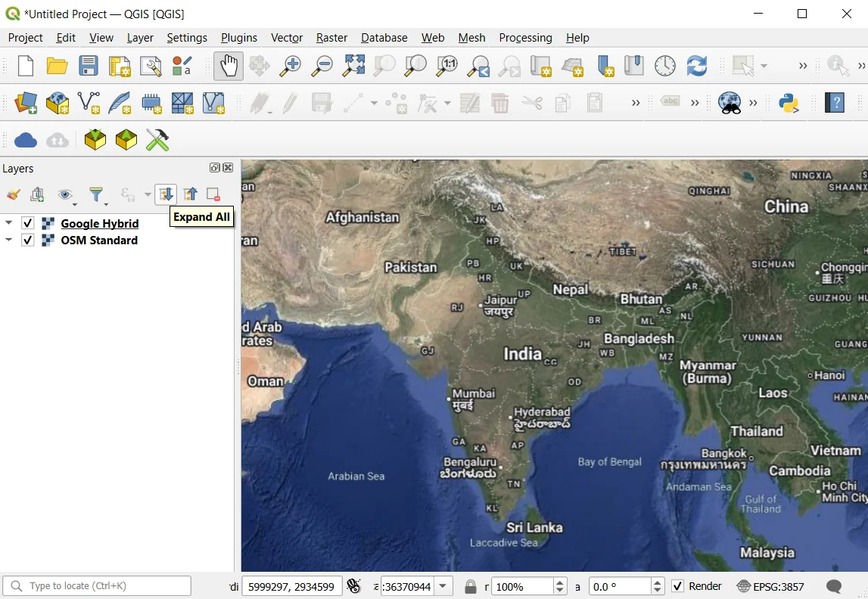The image size is (868, 599).
Task: Add a new vector layer
Action: [89, 103]
